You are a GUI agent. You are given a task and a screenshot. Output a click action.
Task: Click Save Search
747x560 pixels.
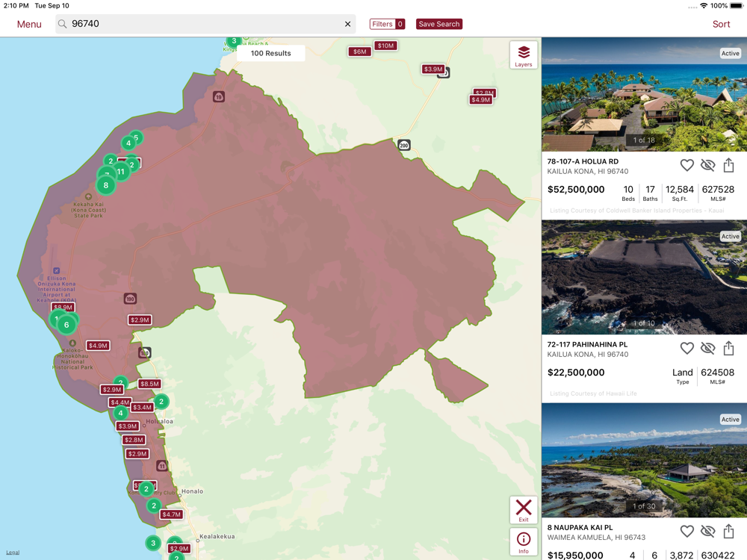(x=438, y=24)
